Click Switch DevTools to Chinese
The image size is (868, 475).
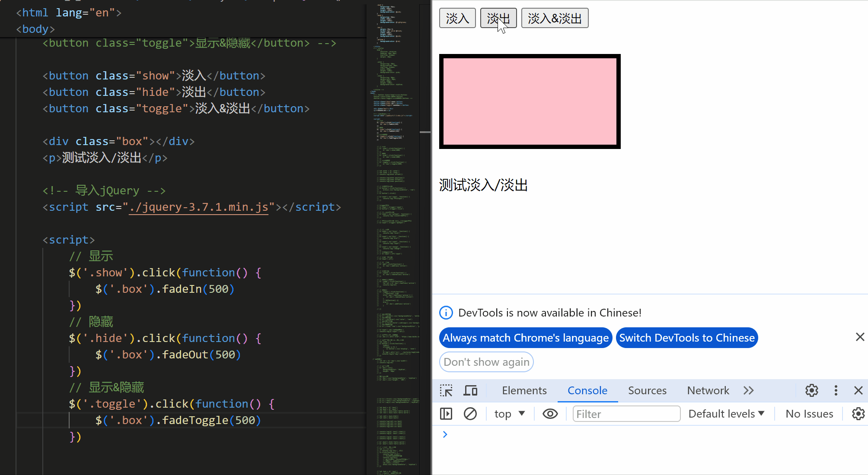coord(686,338)
